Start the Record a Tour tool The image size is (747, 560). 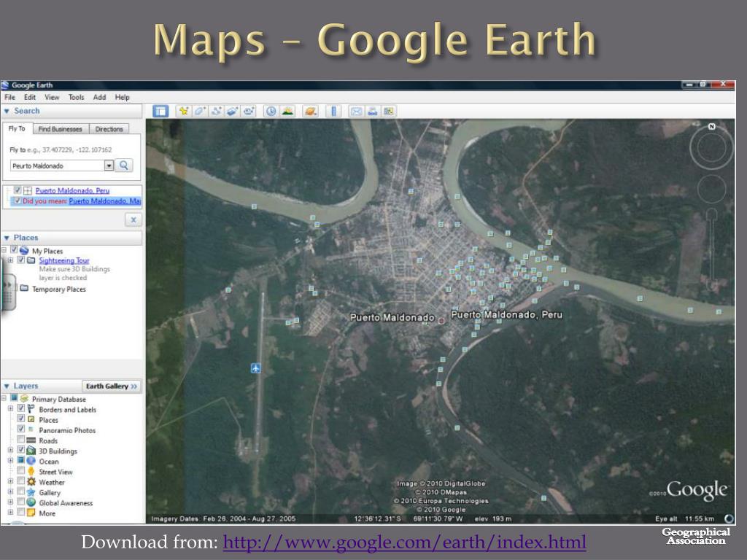tap(249, 112)
